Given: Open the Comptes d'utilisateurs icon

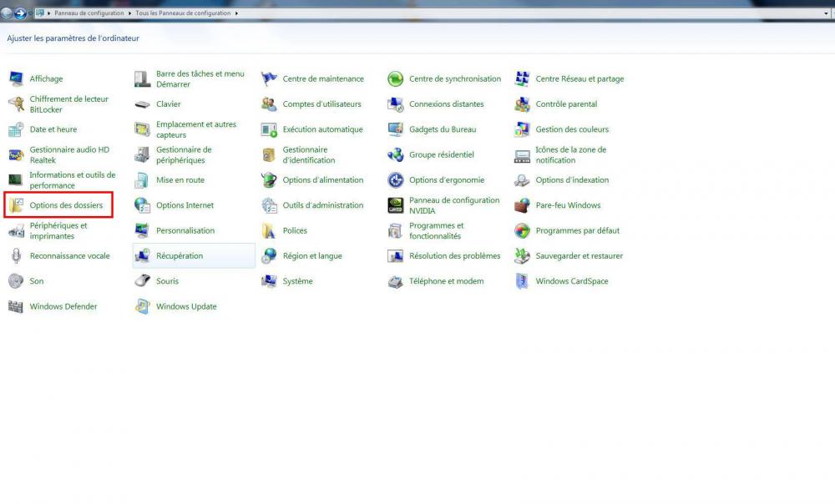Looking at the screenshot, I should click(x=269, y=104).
